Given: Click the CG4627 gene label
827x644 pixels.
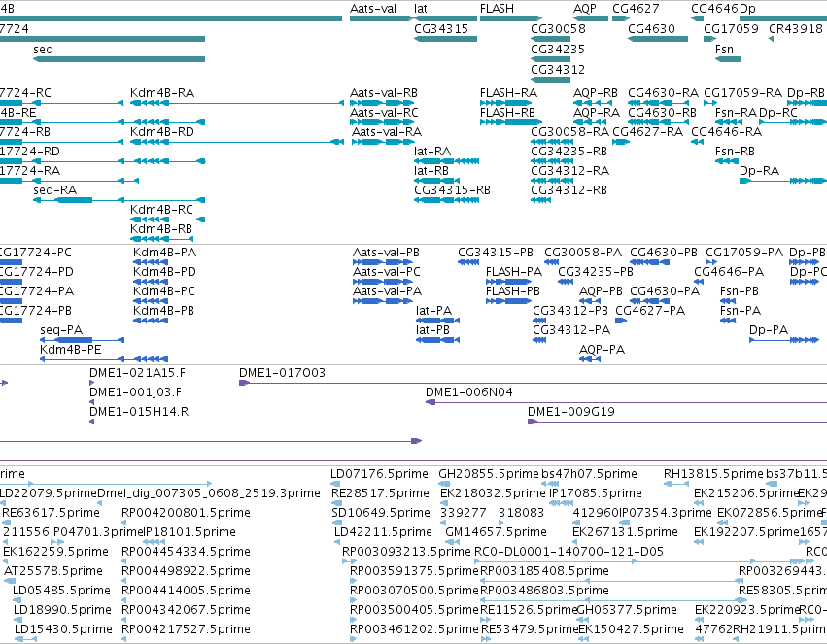Looking at the screenshot, I should 636,9.
